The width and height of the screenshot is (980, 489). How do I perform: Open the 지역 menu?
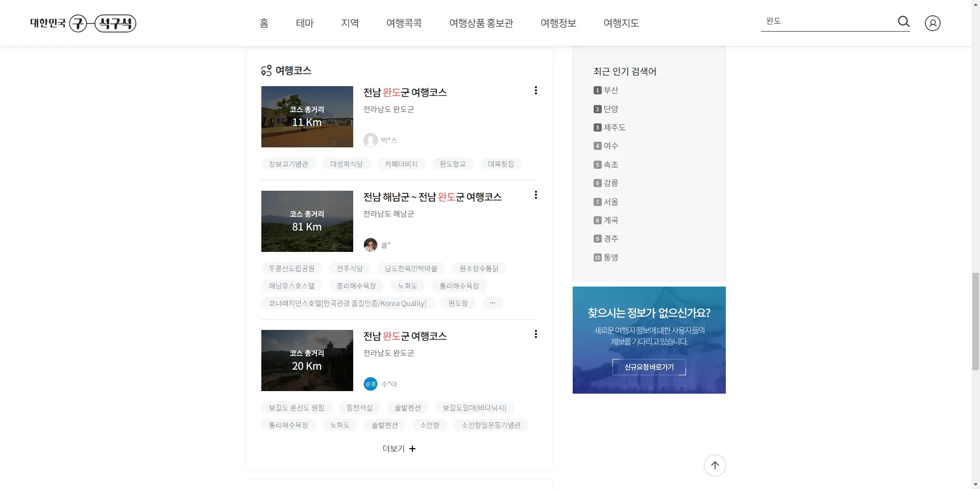click(x=350, y=23)
